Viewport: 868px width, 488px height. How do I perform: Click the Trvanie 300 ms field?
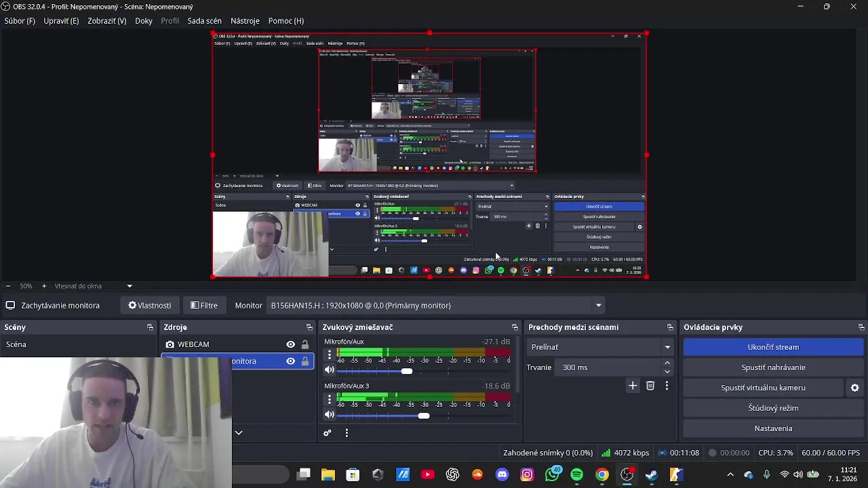point(609,367)
